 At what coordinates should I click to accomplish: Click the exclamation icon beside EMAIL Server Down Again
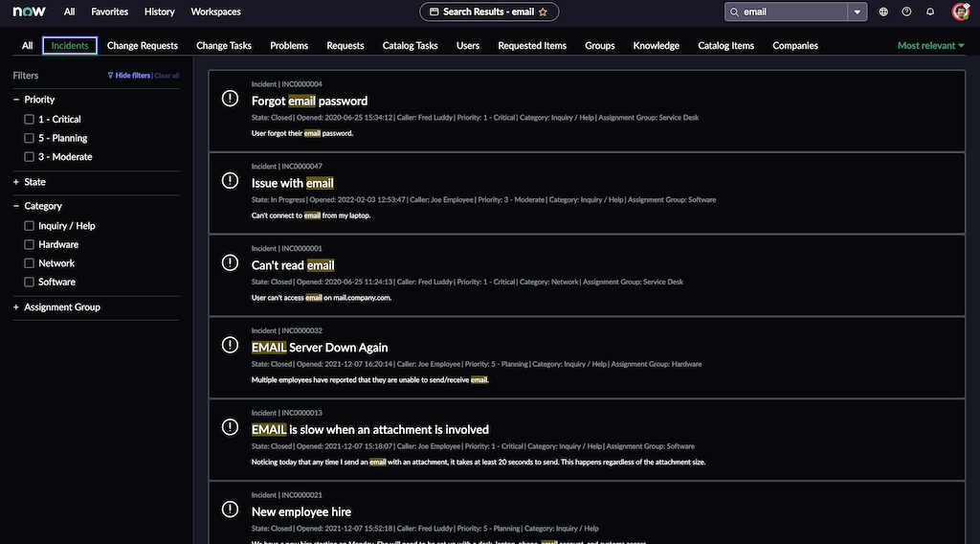click(x=230, y=345)
